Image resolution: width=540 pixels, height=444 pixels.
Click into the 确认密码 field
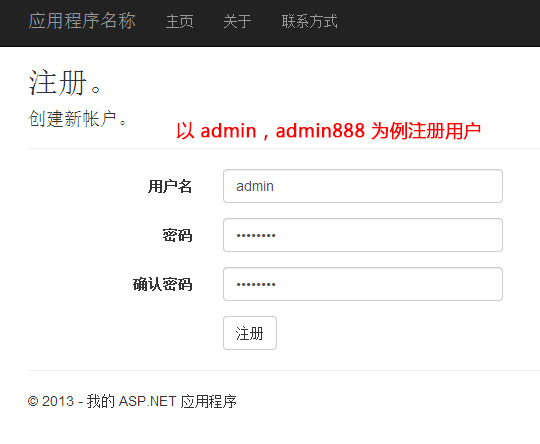pyautogui.click(x=363, y=284)
